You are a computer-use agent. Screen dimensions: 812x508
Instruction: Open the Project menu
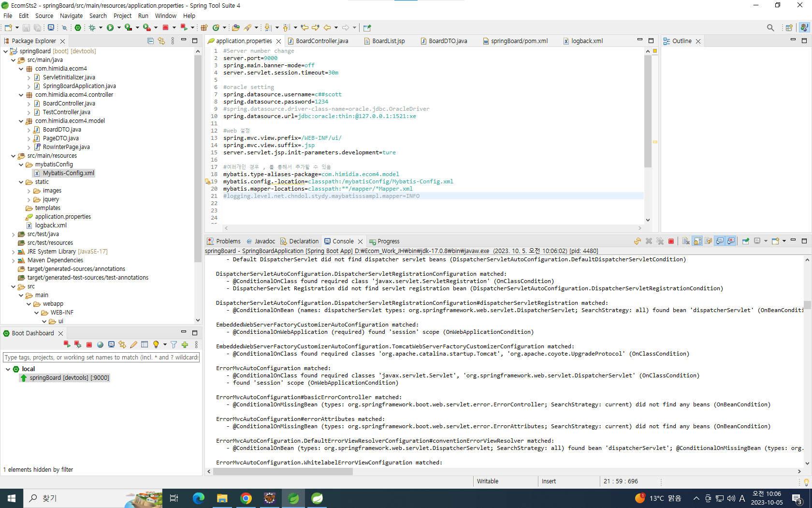coord(122,16)
